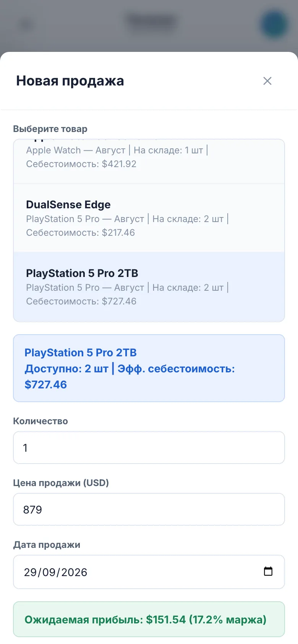Select the day segment 29 in date
This screenshot has height=644, width=298.
[x=30, y=572]
